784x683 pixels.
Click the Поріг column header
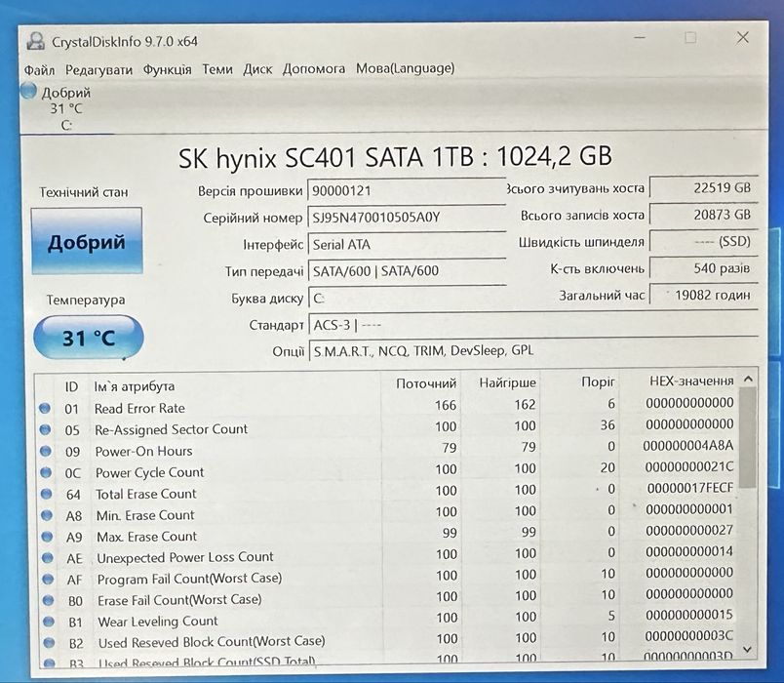[x=580, y=382]
